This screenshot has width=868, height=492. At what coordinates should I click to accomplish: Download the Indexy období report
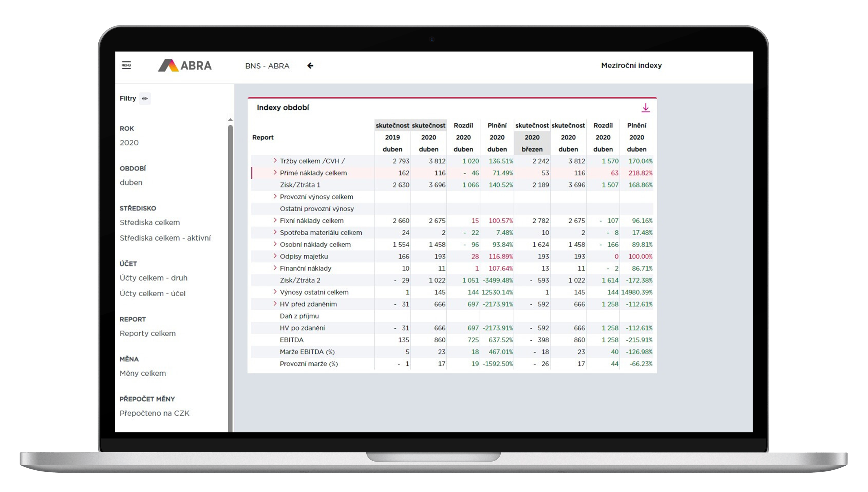pos(646,108)
